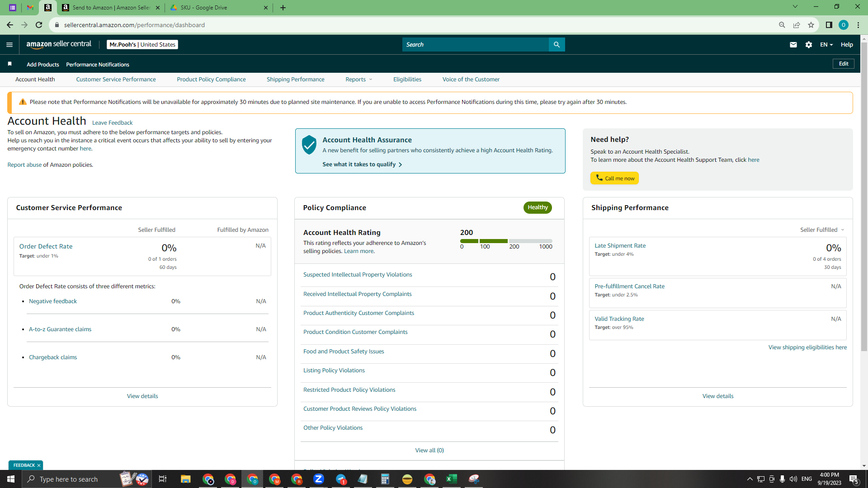
Task: Open the Product Policy Compliance tab
Action: click(211, 80)
